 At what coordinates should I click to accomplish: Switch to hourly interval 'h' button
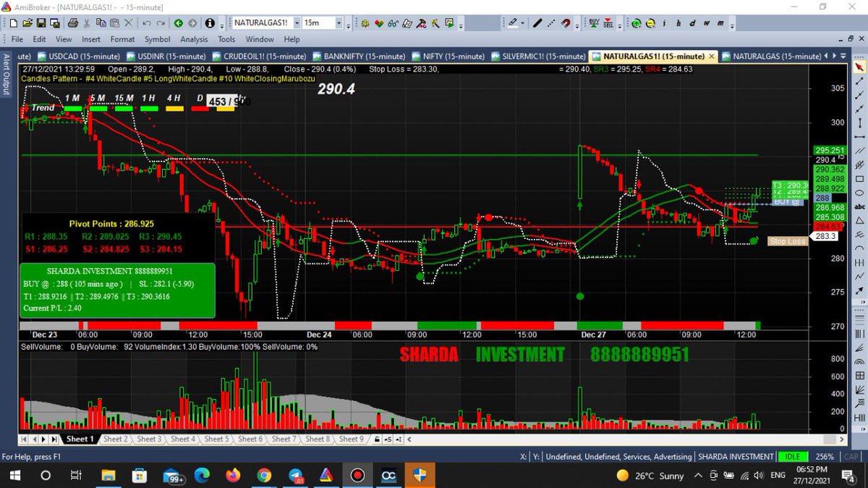(678, 23)
